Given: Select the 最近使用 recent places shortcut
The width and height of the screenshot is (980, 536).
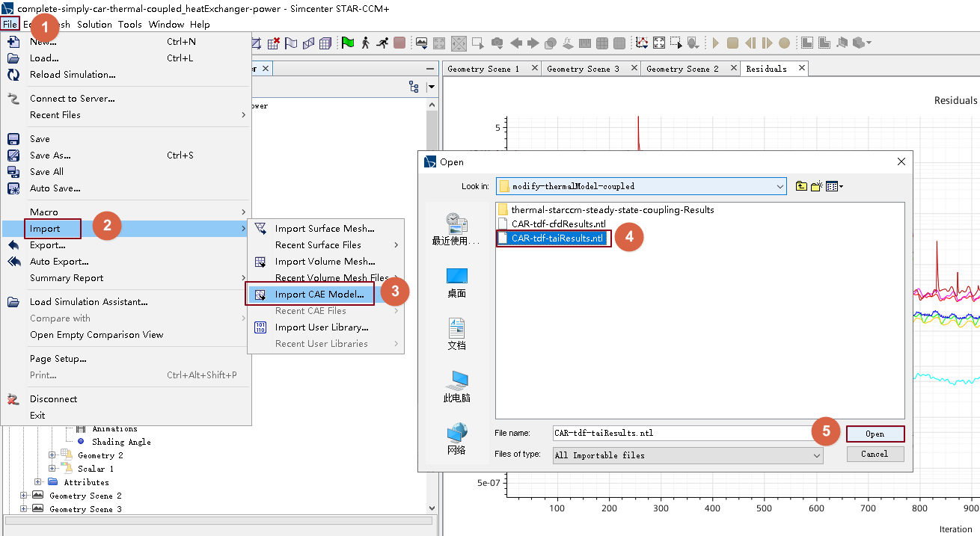Looking at the screenshot, I should tap(457, 229).
